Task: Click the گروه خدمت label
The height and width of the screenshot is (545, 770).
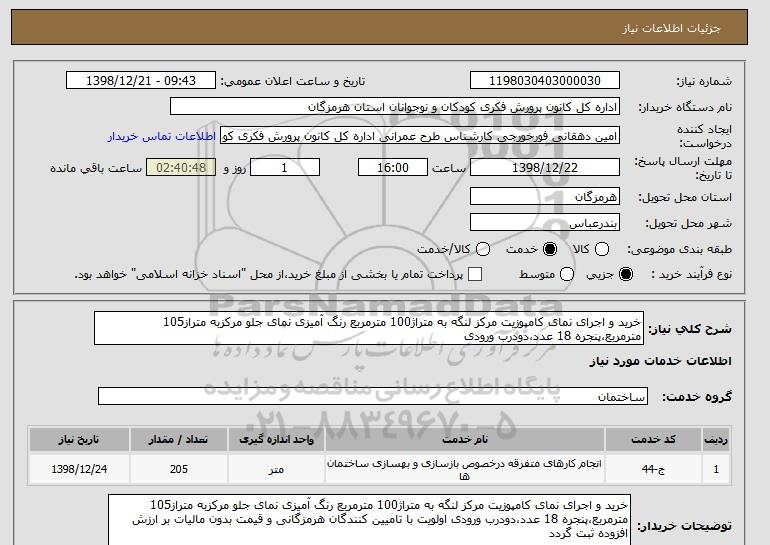Action: click(x=697, y=397)
